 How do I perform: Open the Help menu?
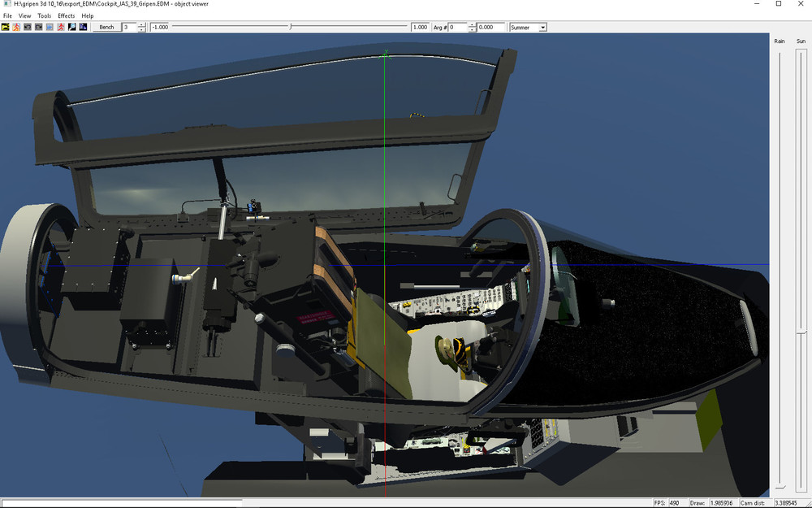87,15
